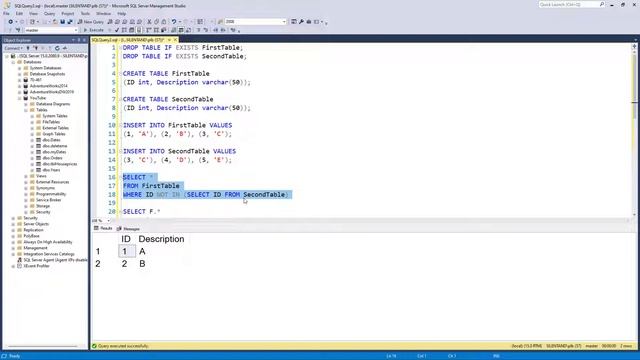
Task: Expand the AdventureWorks2014 database node
Action: click(x=20, y=86)
